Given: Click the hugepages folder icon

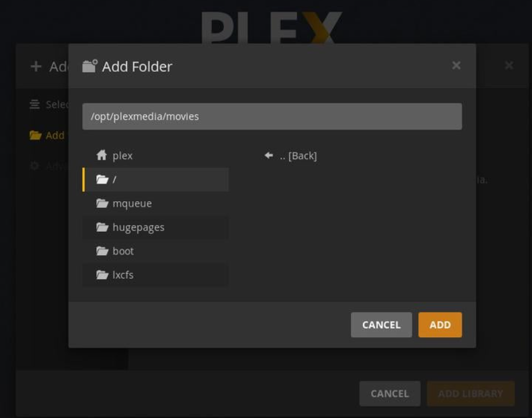Looking at the screenshot, I should [x=102, y=227].
